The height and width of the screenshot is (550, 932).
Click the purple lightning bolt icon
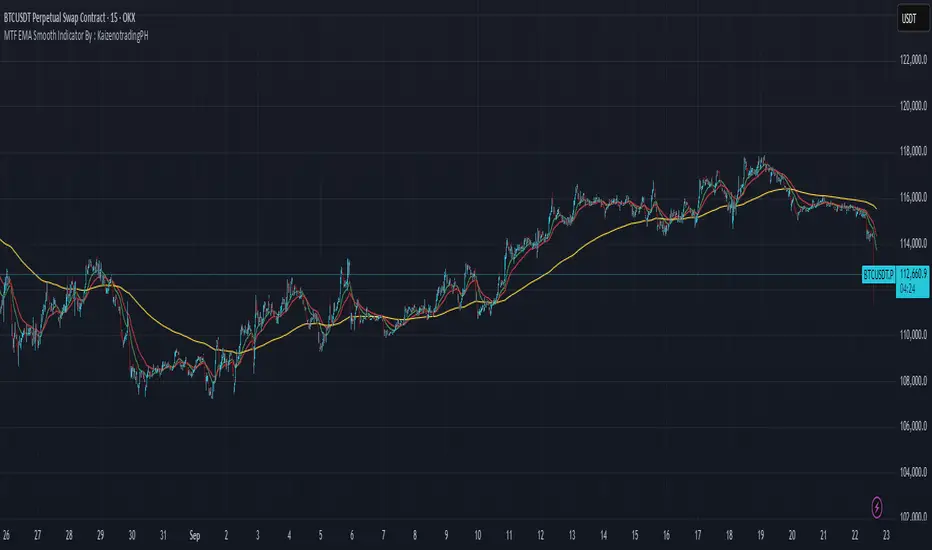tap(877, 507)
